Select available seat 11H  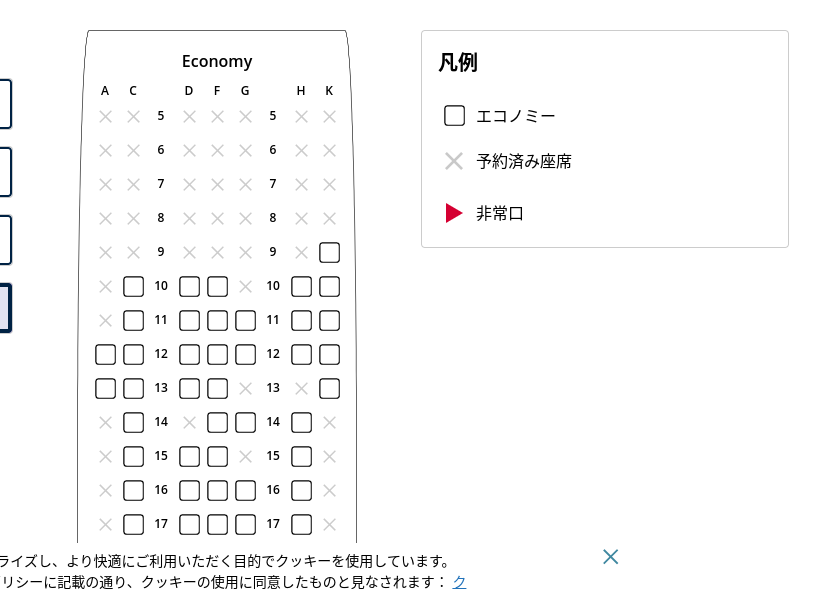coord(301,320)
